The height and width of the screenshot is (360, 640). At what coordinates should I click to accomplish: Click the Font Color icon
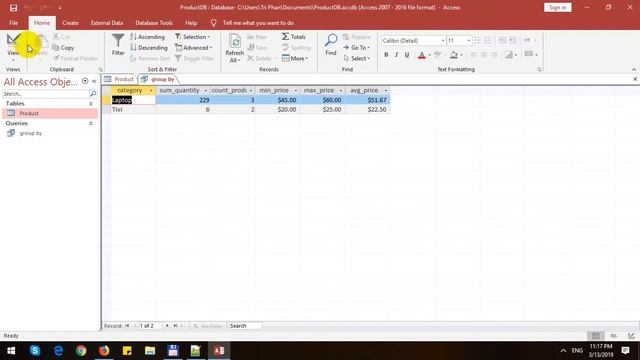pos(422,55)
